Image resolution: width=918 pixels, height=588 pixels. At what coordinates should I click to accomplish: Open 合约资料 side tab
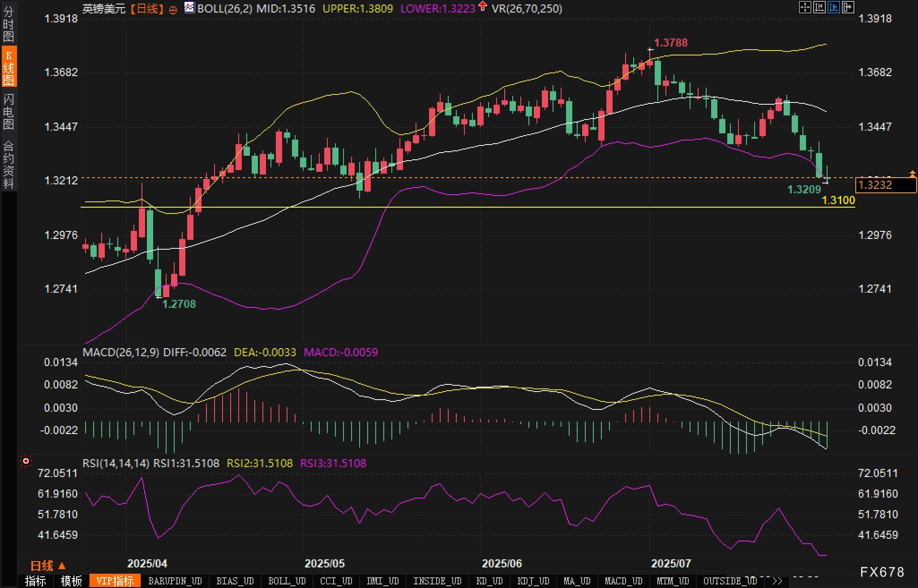point(9,164)
